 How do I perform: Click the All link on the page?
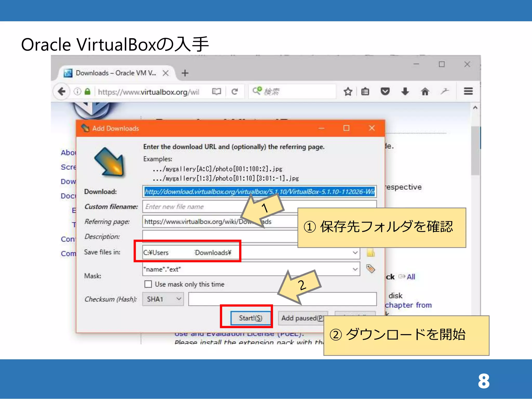click(x=411, y=277)
